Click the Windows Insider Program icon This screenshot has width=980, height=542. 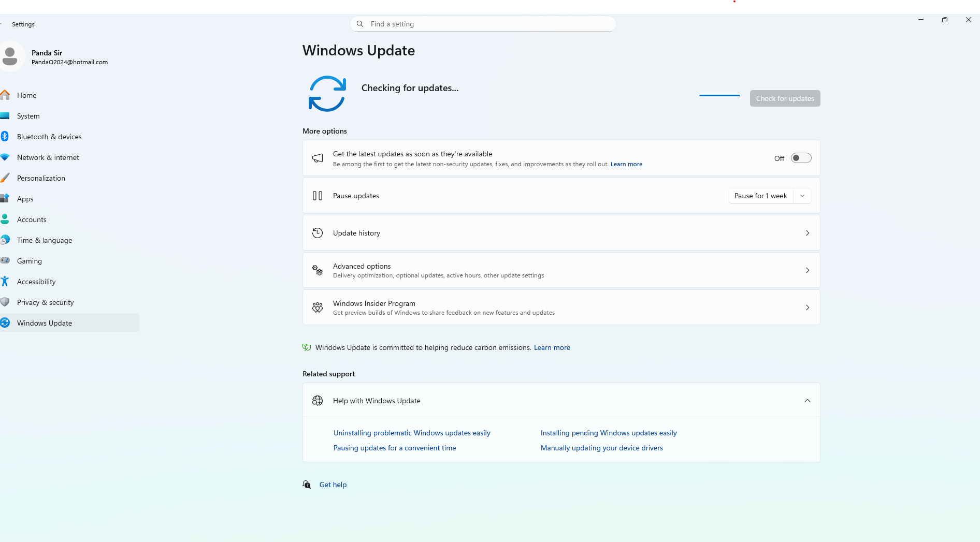(318, 307)
